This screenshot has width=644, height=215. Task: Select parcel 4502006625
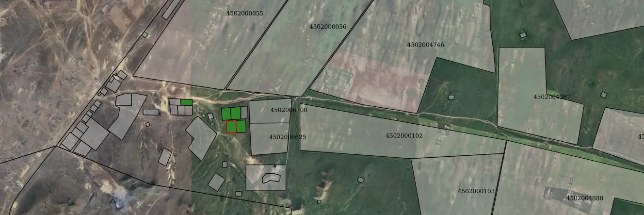269,139
